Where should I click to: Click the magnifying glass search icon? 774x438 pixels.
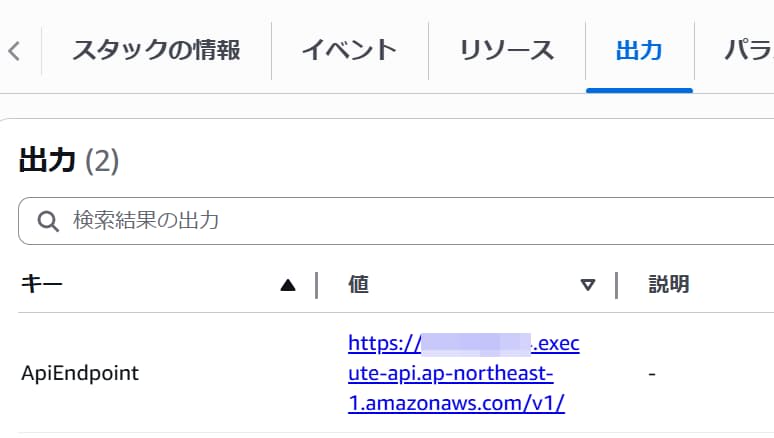(48, 222)
